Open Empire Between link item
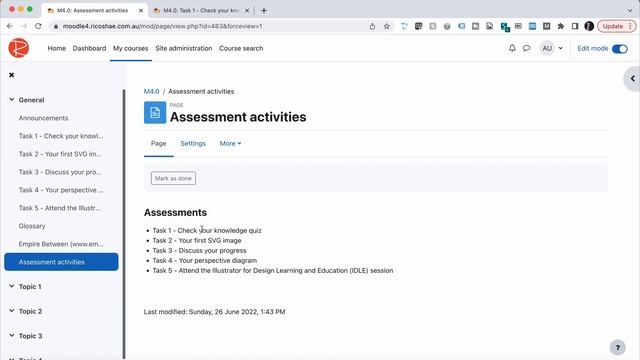Image resolution: width=640 pixels, height=360 pixels. (x=61, y=244)
